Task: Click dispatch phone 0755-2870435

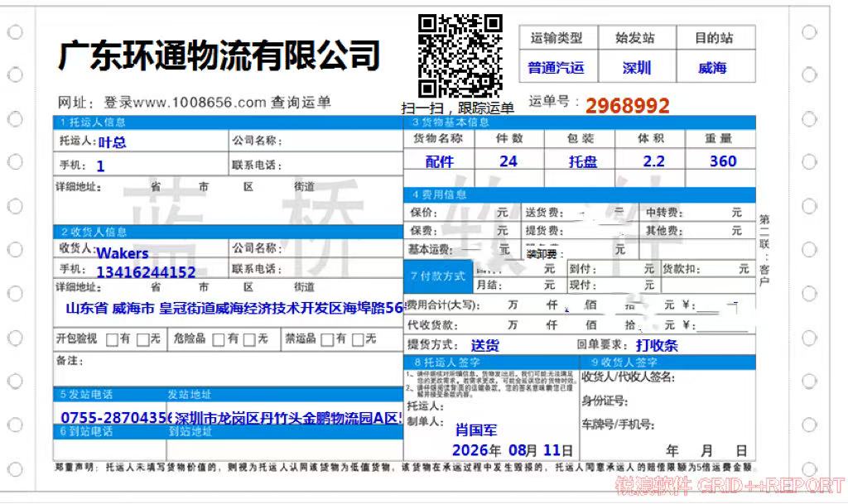Action: [x=116, y=418]
